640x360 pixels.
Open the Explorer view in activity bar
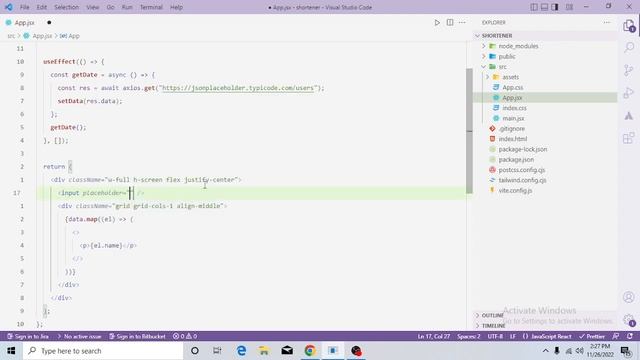(x=629, y=26)
